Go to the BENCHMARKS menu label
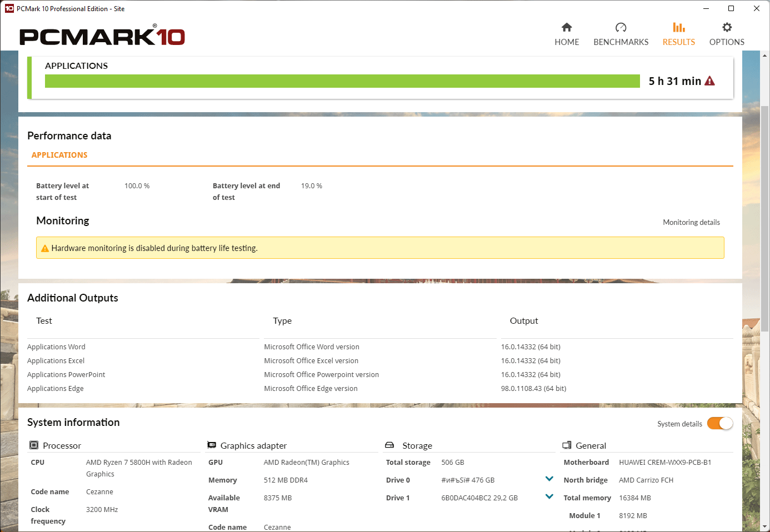 coord(621,42)
